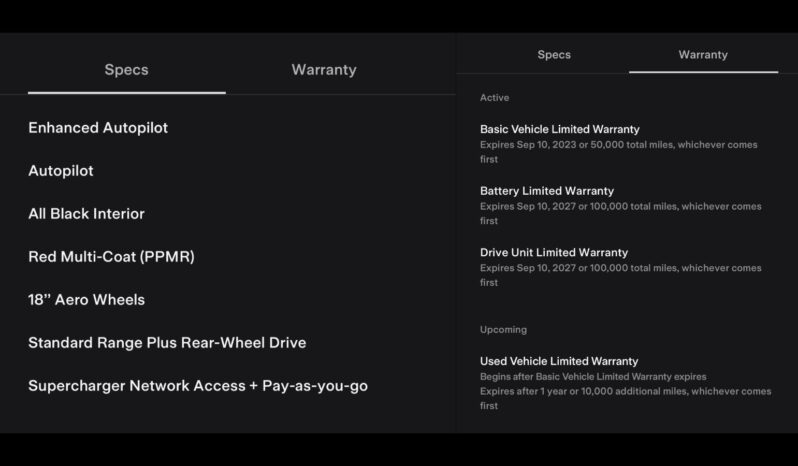
Task: Select the Specs tab in left panel
Action: pos(127,70)
